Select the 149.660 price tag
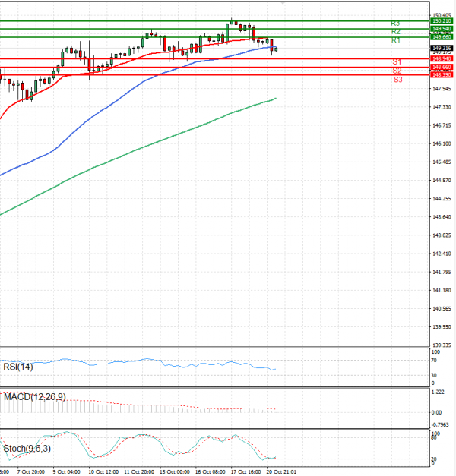The image size is (456, 476). click(442, 37)
